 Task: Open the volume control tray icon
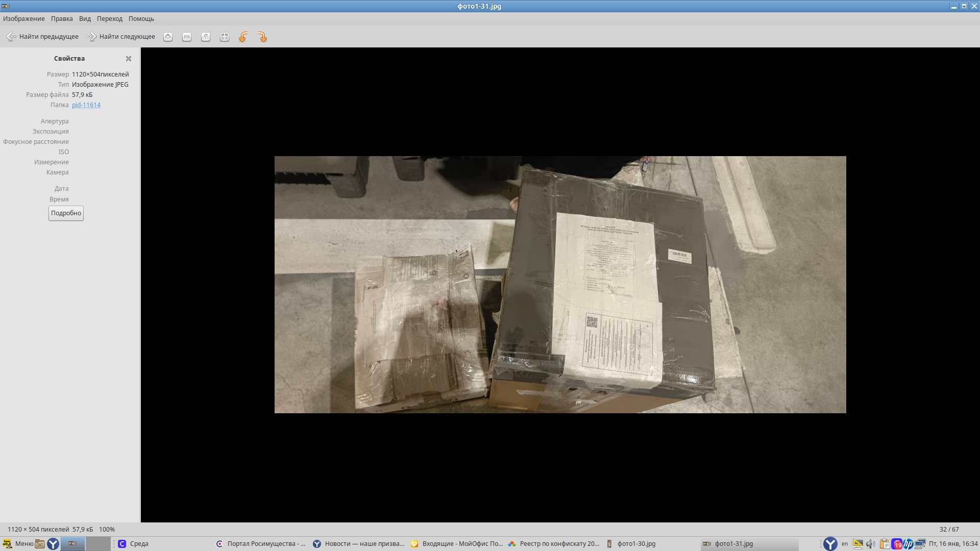[x=871, y=544]
